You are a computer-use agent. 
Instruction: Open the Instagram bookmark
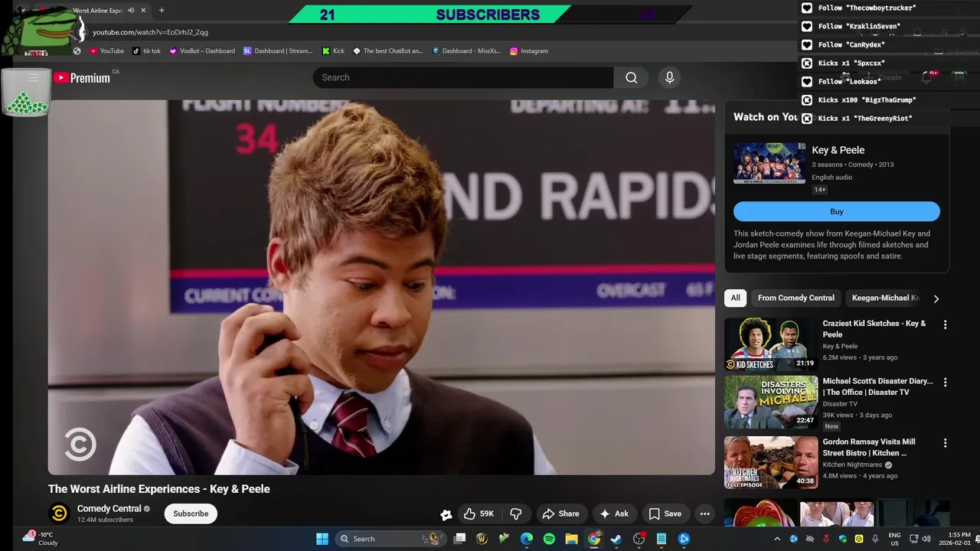coord(529,51)
